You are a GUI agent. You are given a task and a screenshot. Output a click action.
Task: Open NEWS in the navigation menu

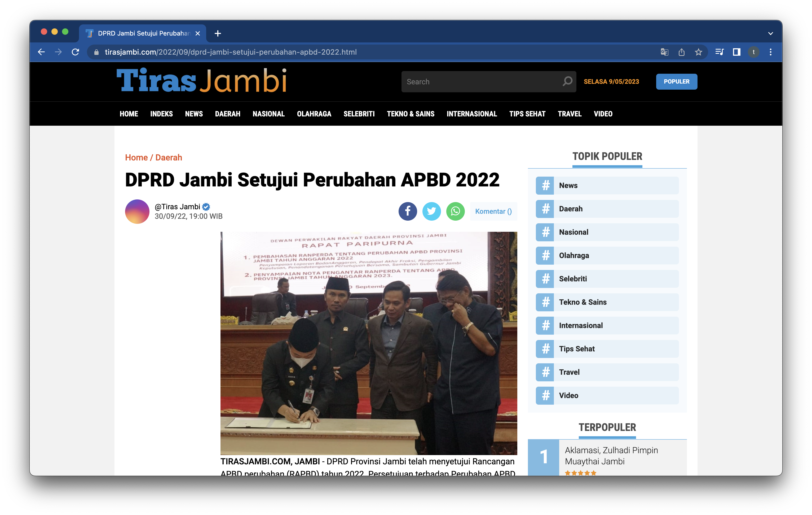(x=194, y=114)
